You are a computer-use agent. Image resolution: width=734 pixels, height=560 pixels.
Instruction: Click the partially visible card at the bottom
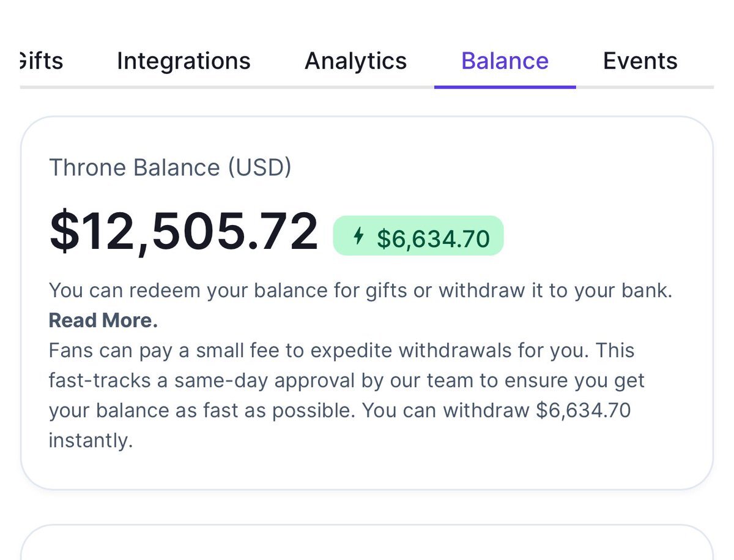[367, 544]
